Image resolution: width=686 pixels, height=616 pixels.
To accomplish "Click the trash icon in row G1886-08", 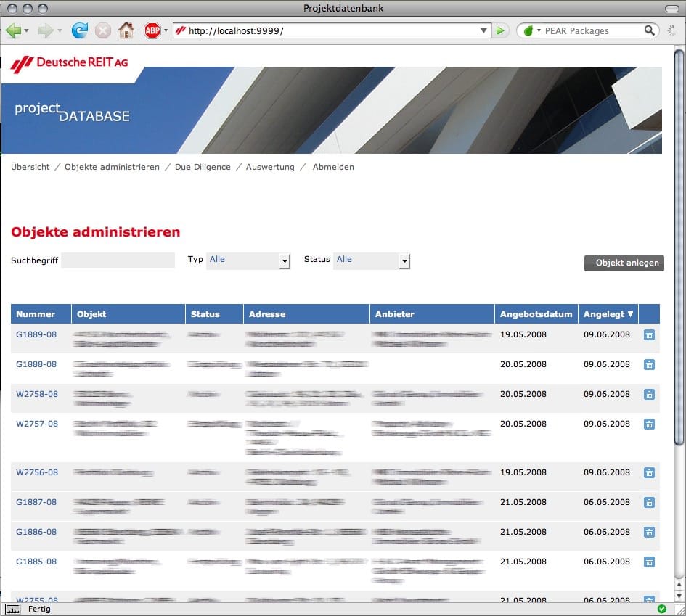I will pyautogui.click(x=649, y=532).
